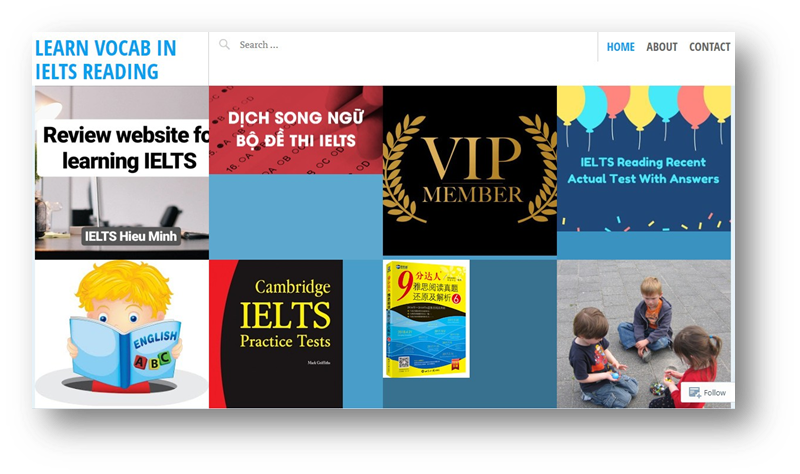800x474 pixels.
Task: Go to the CONTACT page
Action: [x=710, y=47]
